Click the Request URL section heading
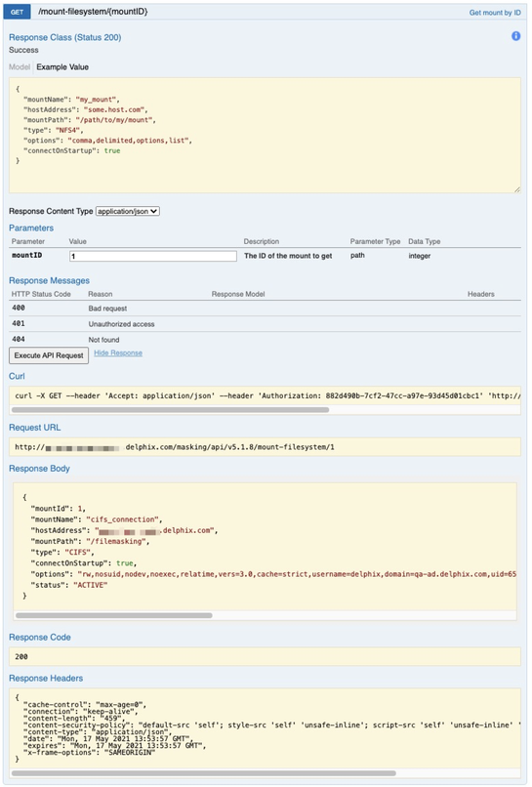The width and height of the screenshot is (532, 787). click(34, 427)
